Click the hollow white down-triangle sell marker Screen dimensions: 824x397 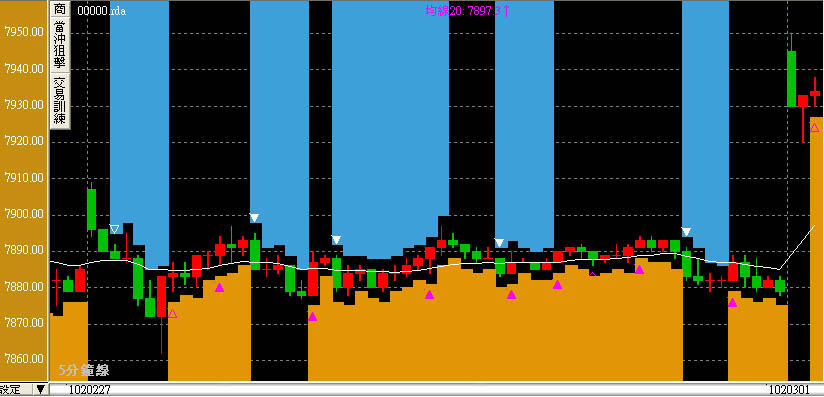(114, 229)
